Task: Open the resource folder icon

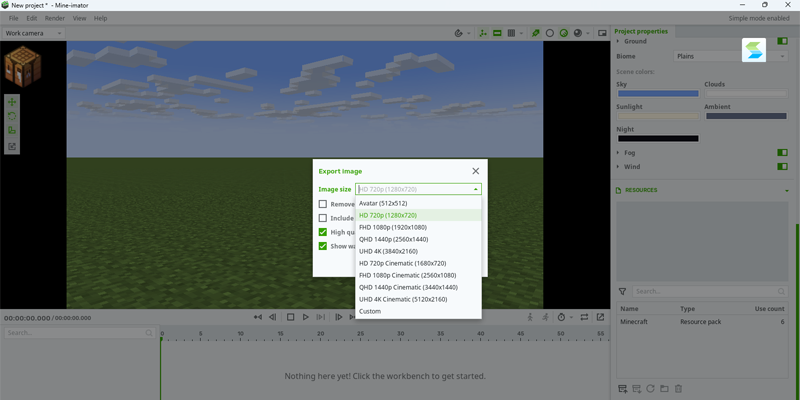Action: [664, 389]
